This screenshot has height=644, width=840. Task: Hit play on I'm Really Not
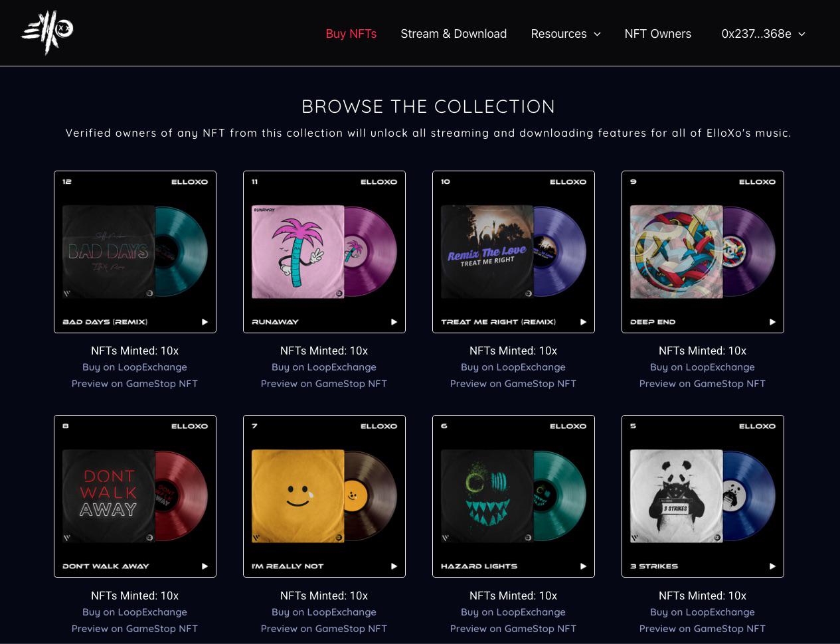(x=394, y=566)
